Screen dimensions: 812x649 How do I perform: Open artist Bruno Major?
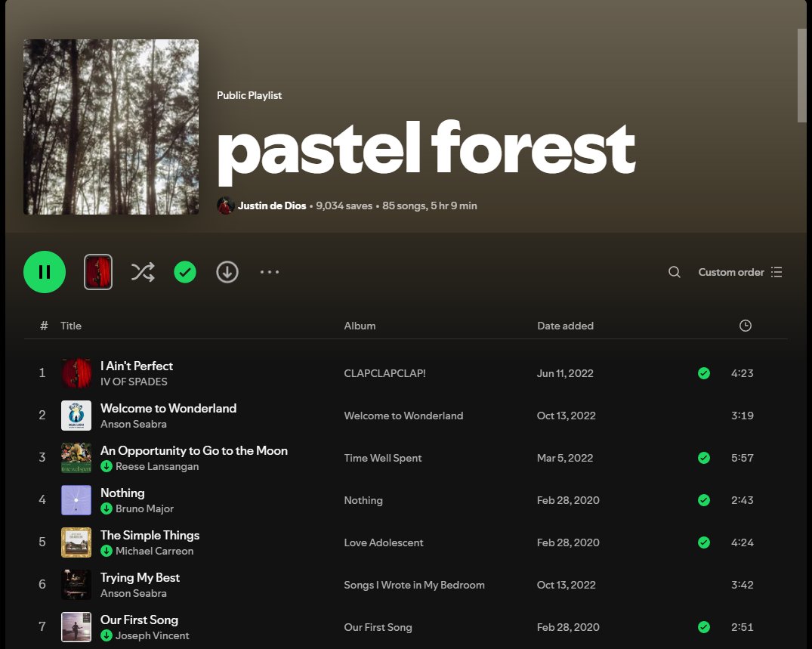click(x=144, y=508)
